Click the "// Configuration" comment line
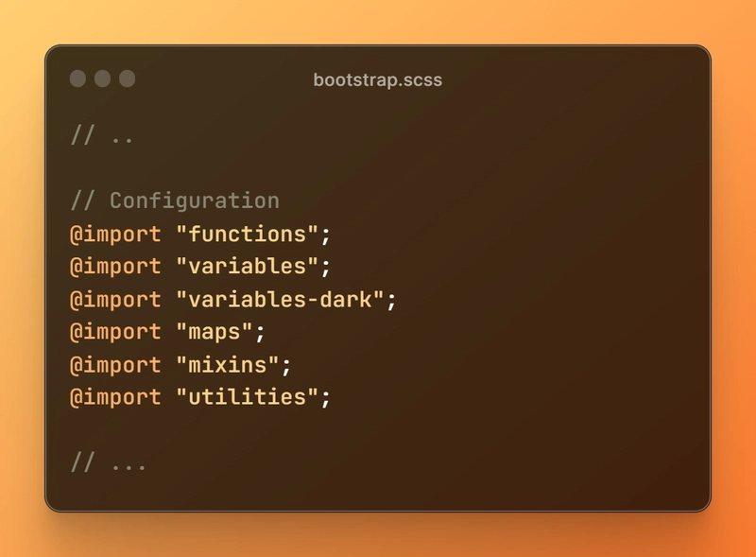 (x=175, y=200)
